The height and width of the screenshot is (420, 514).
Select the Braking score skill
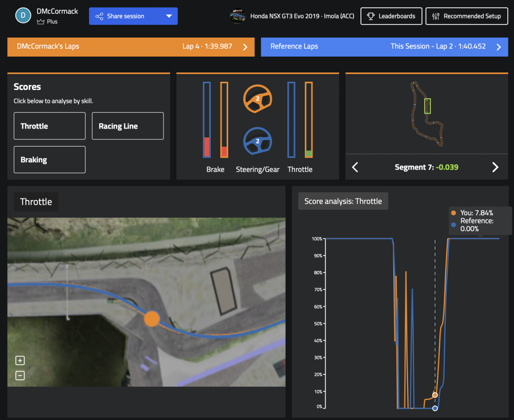49,160
